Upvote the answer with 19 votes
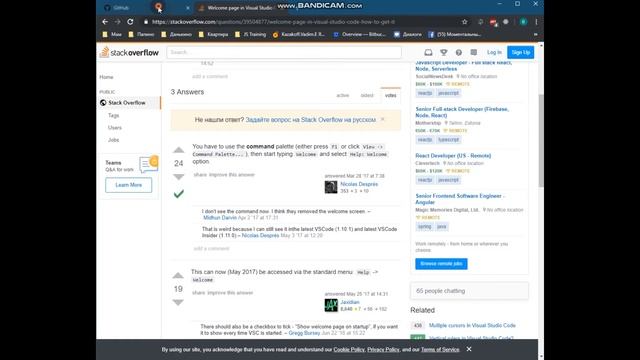 pyautogui.click(x=178, y=276)
